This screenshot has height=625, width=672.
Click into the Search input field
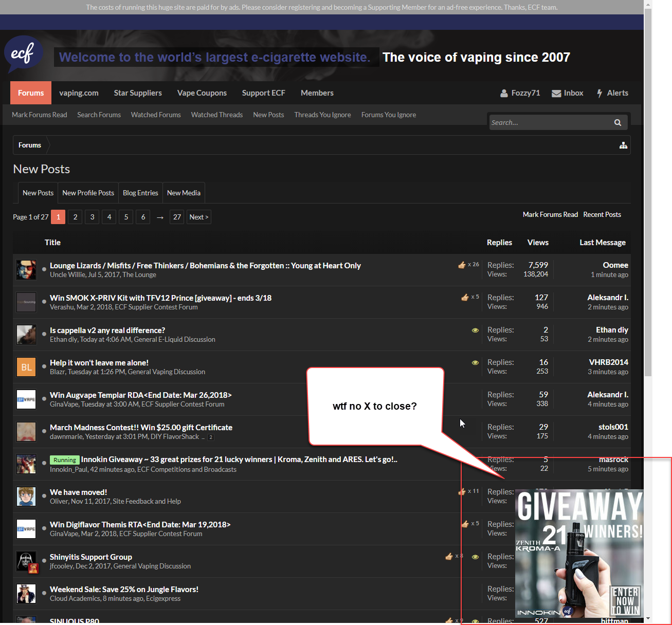(x=550, y=122)
